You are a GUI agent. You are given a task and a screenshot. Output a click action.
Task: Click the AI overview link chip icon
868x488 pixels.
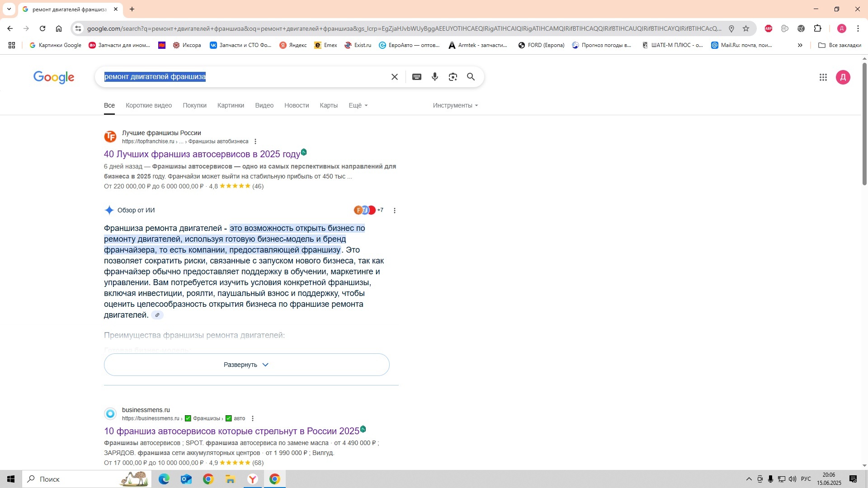point(157,315)
